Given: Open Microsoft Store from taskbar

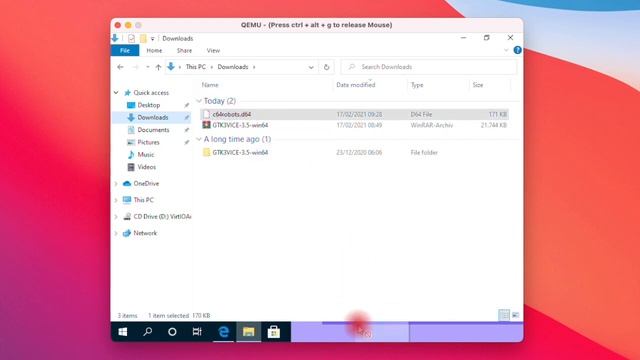Looking at the screenshot, I should click(273, 332).
